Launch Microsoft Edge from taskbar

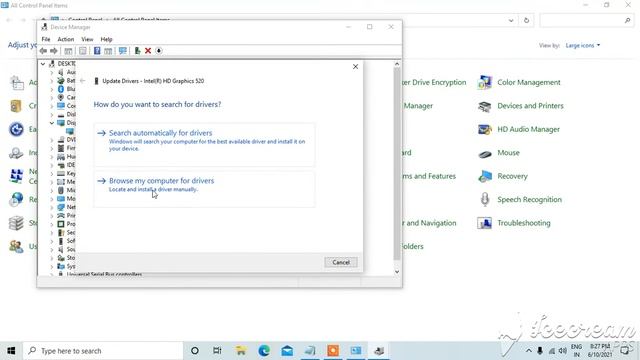point(264,351)
